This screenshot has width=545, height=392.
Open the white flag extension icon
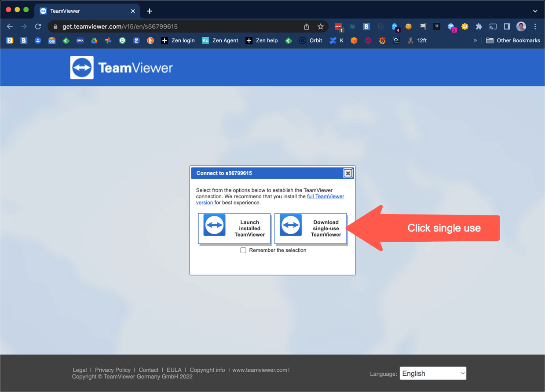(423, 26)
